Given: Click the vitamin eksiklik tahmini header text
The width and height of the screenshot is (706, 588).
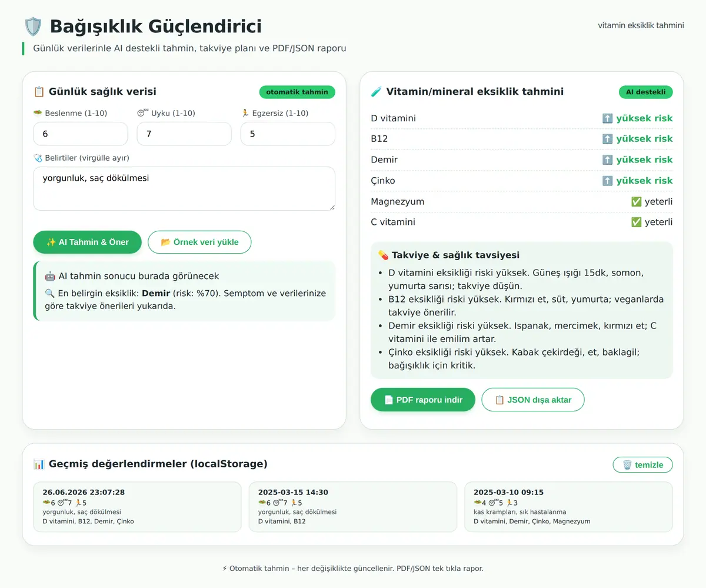Looking at the screenshot, I should click(x=641, y=25).
